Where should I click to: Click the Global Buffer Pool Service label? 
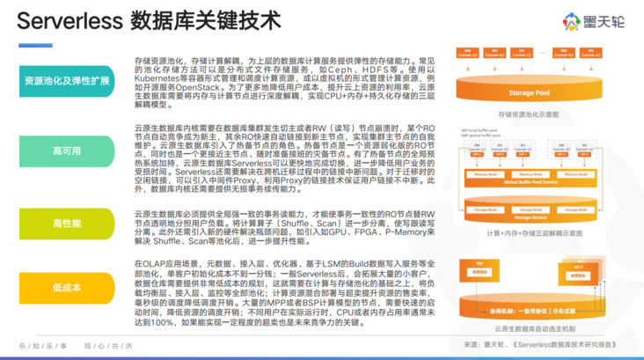(x=531, y=182)
